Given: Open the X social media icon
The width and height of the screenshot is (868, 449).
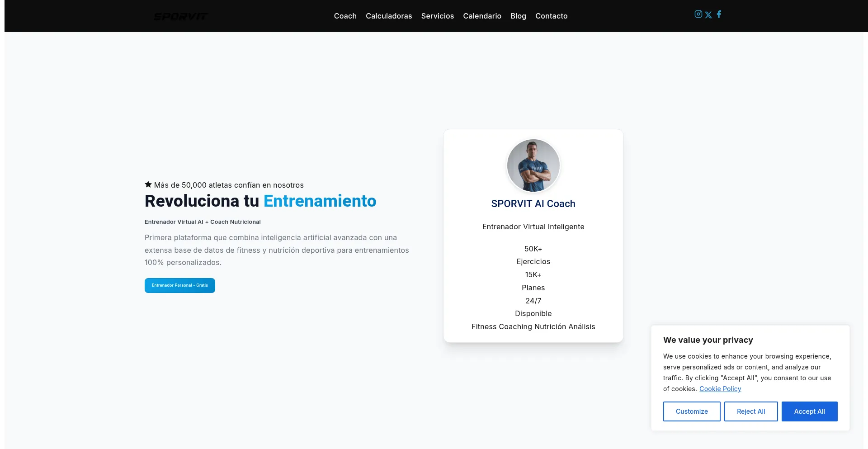Looking at the screenshot, I should click(708, 14).
